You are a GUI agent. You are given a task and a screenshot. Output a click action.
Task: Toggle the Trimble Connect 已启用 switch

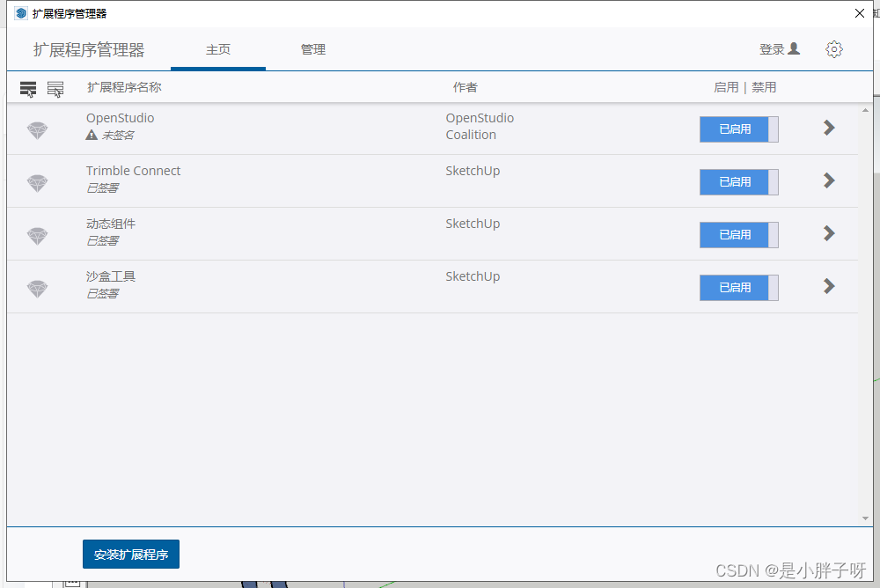[738, 182]
